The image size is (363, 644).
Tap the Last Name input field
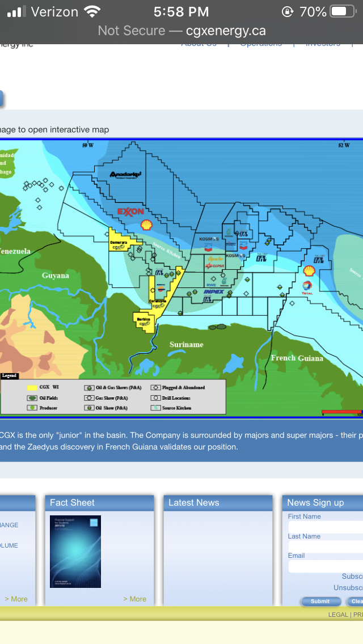pyautogui.click(x=326, y=546)
